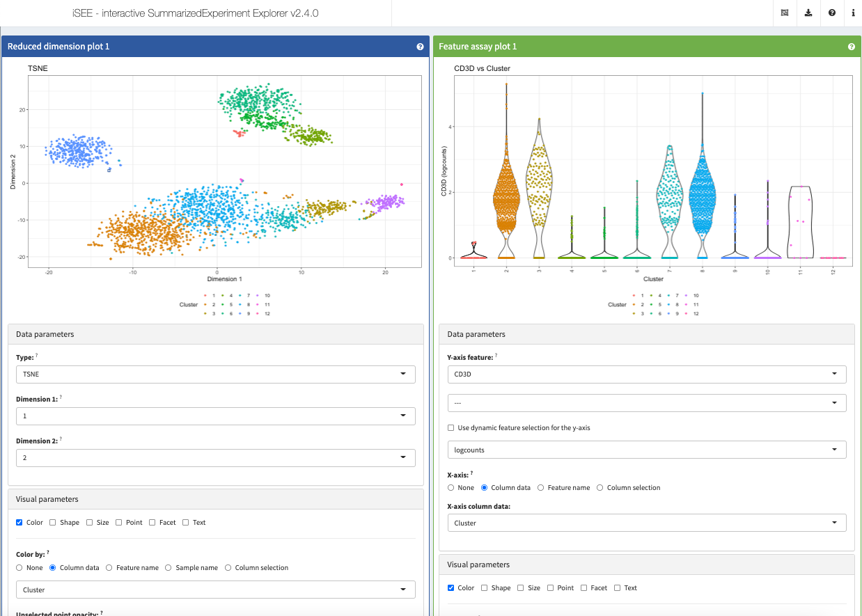Viewport: 862px width, 616px height.
Task: Collapse the Visual parameters section in feature assay panel
Action: point(646,564)
